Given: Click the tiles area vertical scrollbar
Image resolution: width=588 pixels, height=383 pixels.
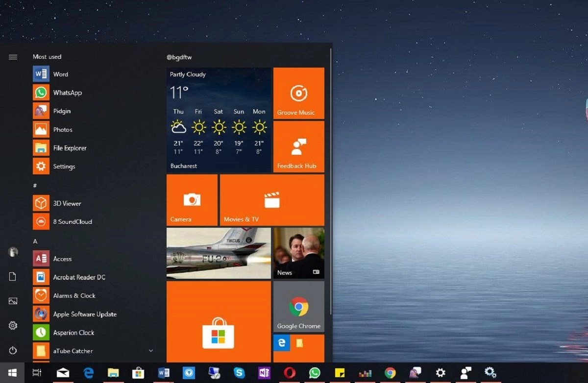Looking at the screenshot, I should point(332,181).
